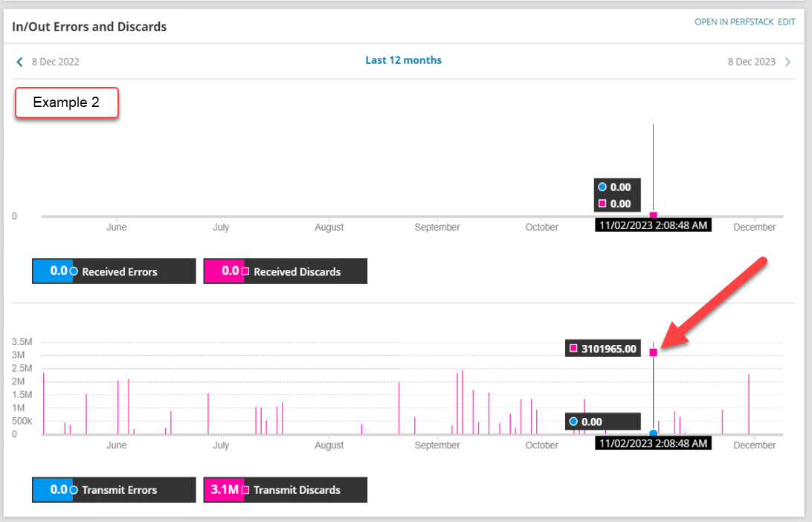Viewport: 812px width, 522px height.
Task: Select pink square marker on upper chart axis
Action: click(x=653, y=215)
